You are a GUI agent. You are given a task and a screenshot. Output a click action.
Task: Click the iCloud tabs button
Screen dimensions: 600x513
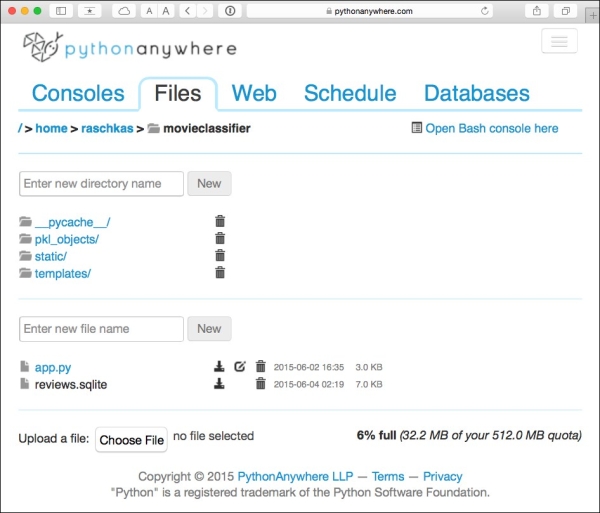(124, 11)
